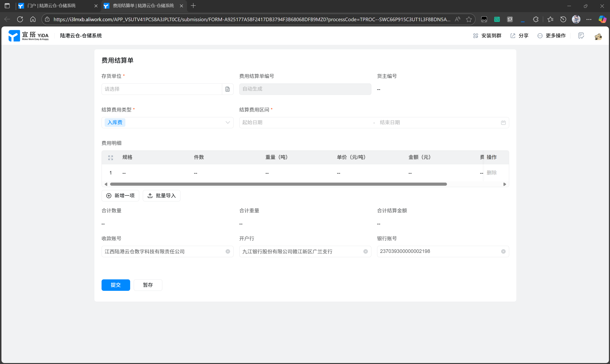
Task: Clear the 银行账号 field value
Action: [503, 251]
